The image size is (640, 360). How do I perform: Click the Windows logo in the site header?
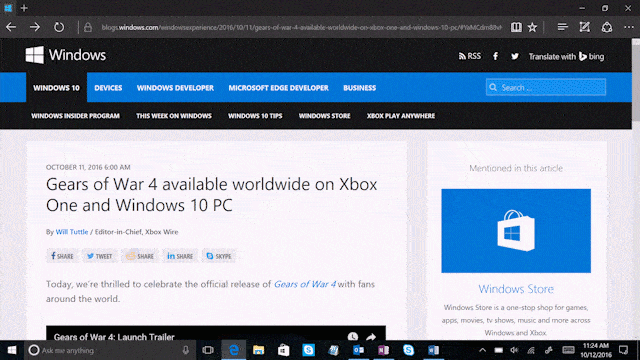tap(66, 55)
